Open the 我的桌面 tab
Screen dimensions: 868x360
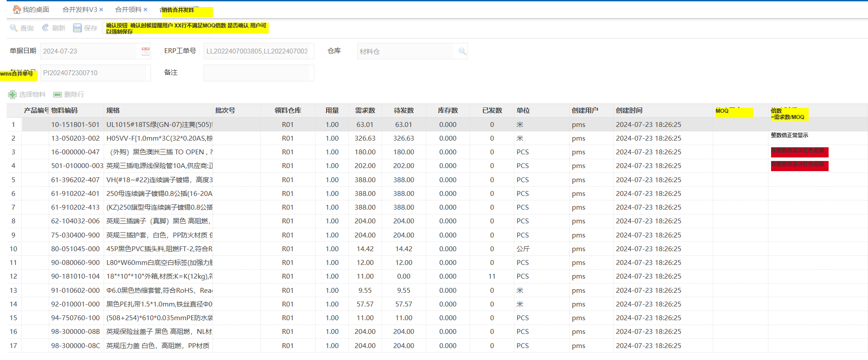[x=36, y=9]
